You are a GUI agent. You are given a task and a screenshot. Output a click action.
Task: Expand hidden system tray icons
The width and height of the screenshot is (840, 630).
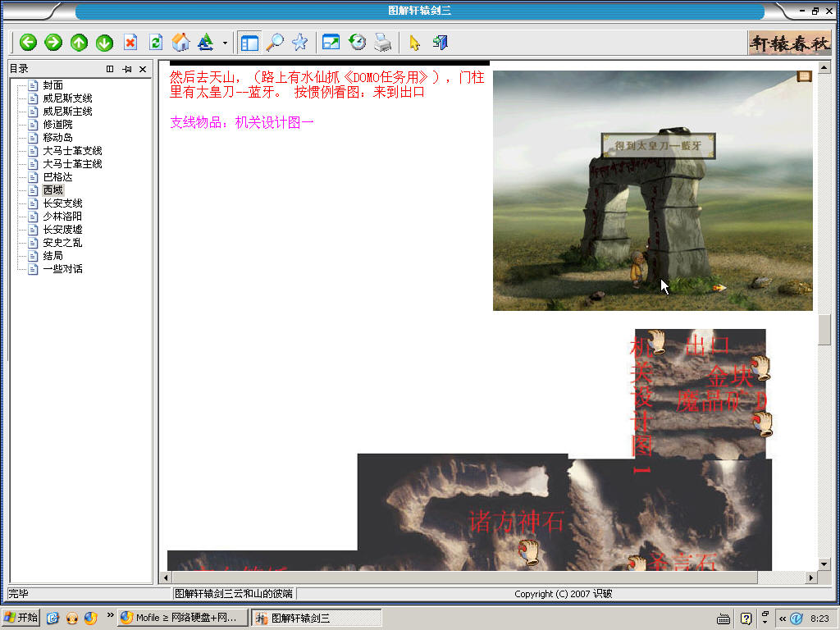coord(783,619)
